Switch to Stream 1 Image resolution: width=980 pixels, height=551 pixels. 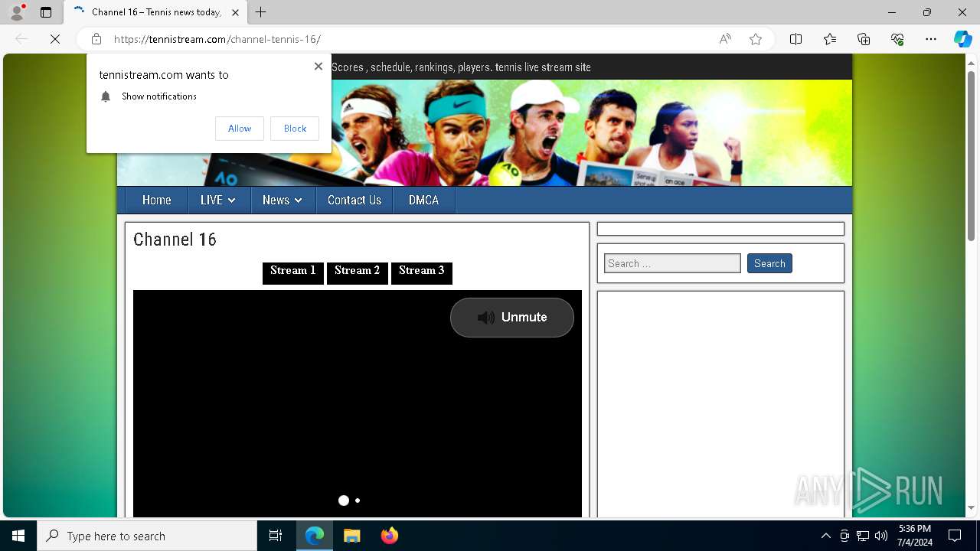[293, 272]
